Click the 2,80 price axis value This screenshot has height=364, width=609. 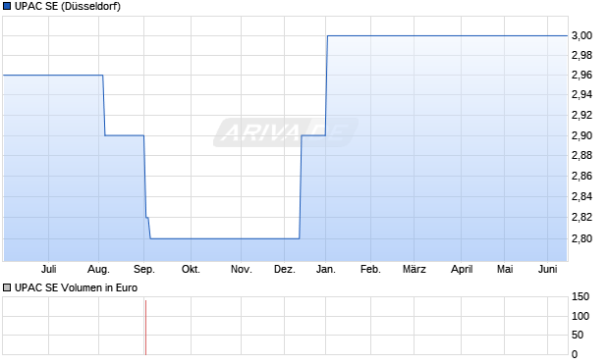582,238
